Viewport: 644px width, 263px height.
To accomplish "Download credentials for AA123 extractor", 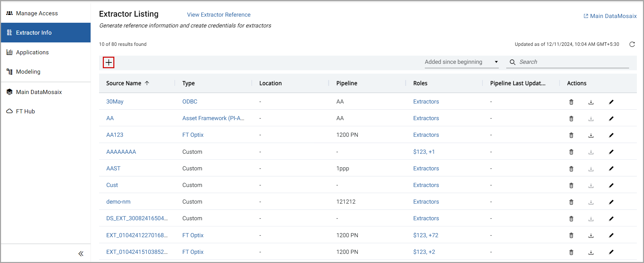I will tap(591, 135).
